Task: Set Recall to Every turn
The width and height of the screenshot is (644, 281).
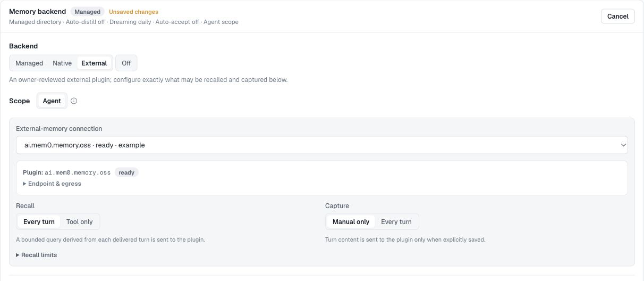Action: coord(39,222)
